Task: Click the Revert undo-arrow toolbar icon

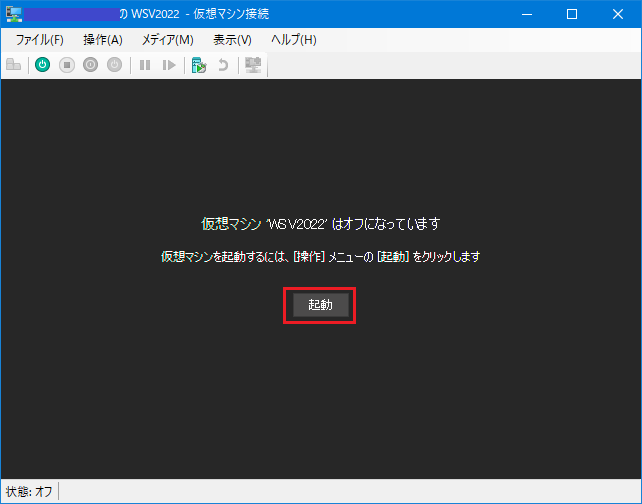Action: 223,65
